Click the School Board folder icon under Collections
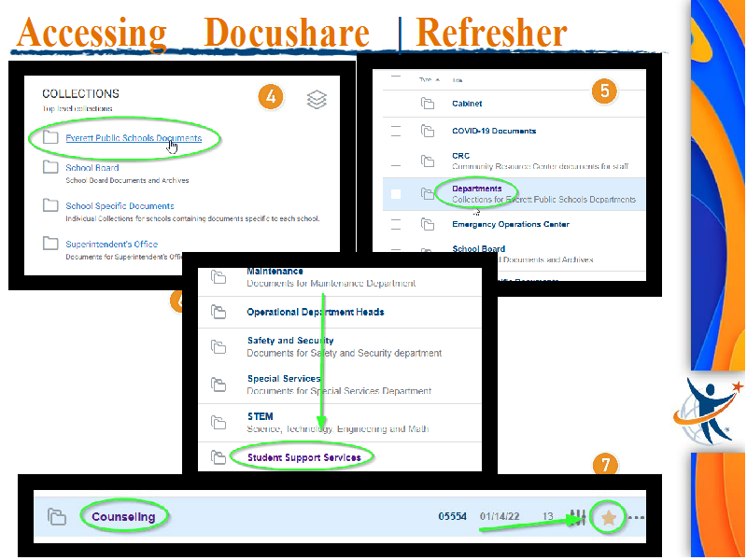 pyautogui.click(x=50, y=167)
